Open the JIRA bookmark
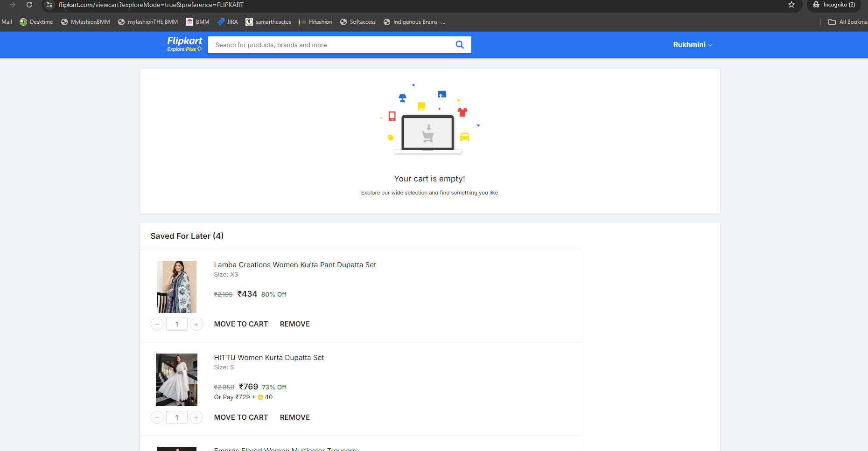The width and height of the screenshot is (868, 451). (x=228, y=22)
